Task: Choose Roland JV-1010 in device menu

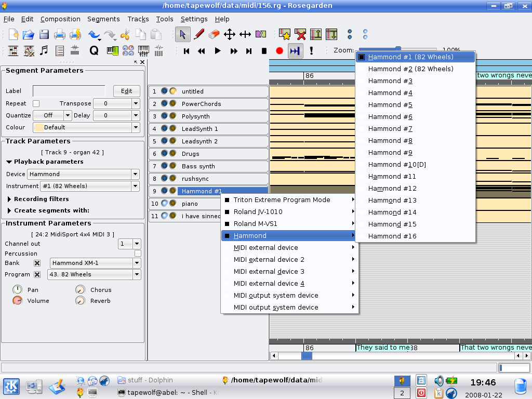Action: tap(289, 212)
